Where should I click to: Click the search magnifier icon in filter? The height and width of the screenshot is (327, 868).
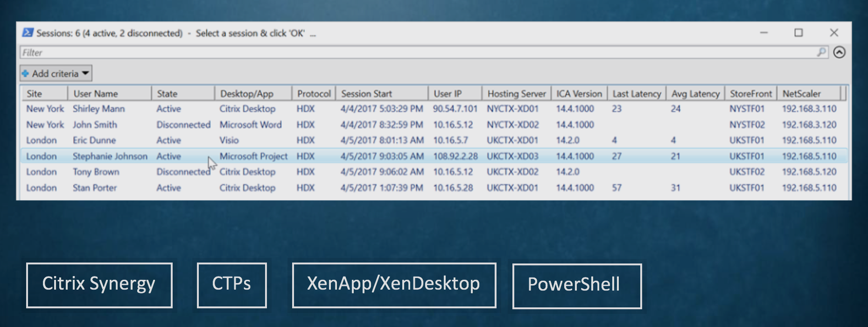click(821, 52)
